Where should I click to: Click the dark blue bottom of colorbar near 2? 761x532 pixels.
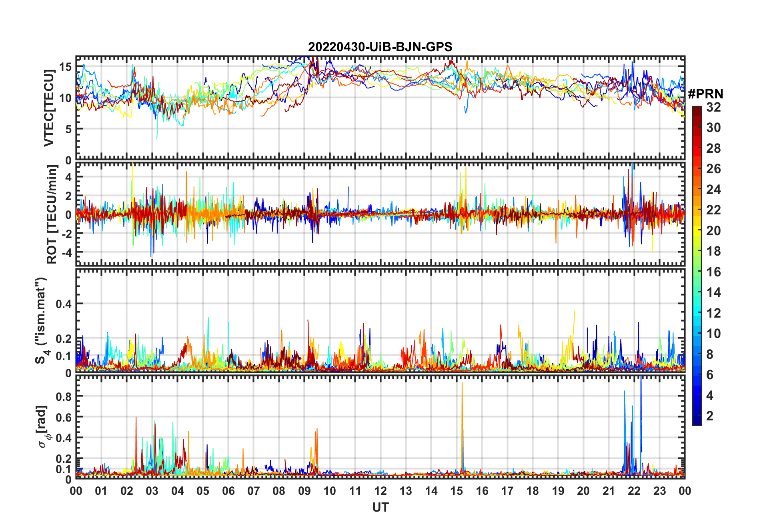(697, 421)
